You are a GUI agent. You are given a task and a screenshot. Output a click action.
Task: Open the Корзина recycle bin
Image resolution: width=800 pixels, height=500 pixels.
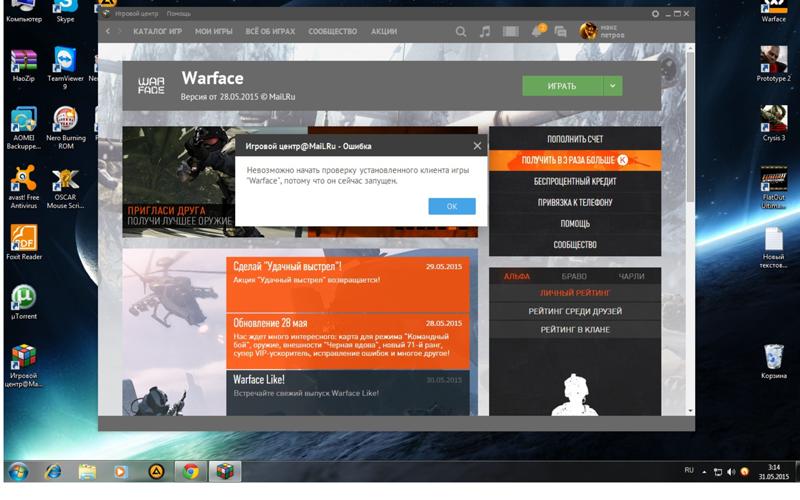pos(773,361)
